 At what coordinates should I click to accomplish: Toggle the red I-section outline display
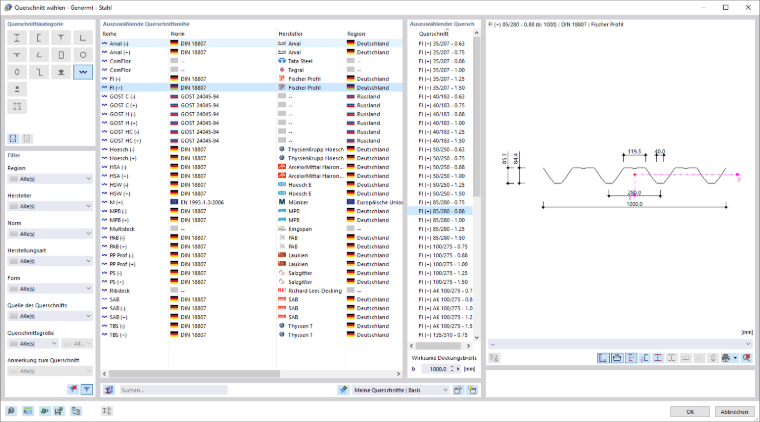(658, 358)
